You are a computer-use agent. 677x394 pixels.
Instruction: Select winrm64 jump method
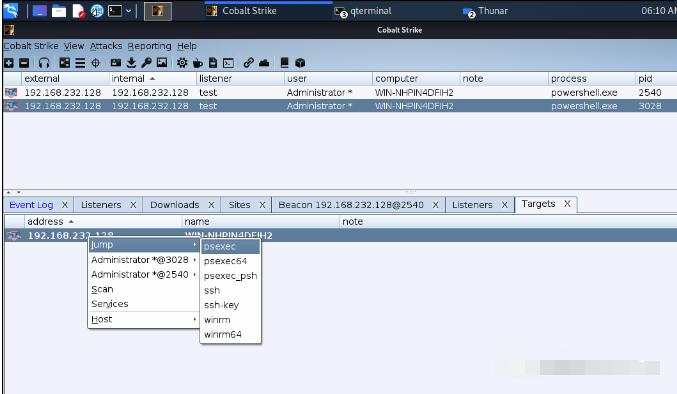coord(231,334)
